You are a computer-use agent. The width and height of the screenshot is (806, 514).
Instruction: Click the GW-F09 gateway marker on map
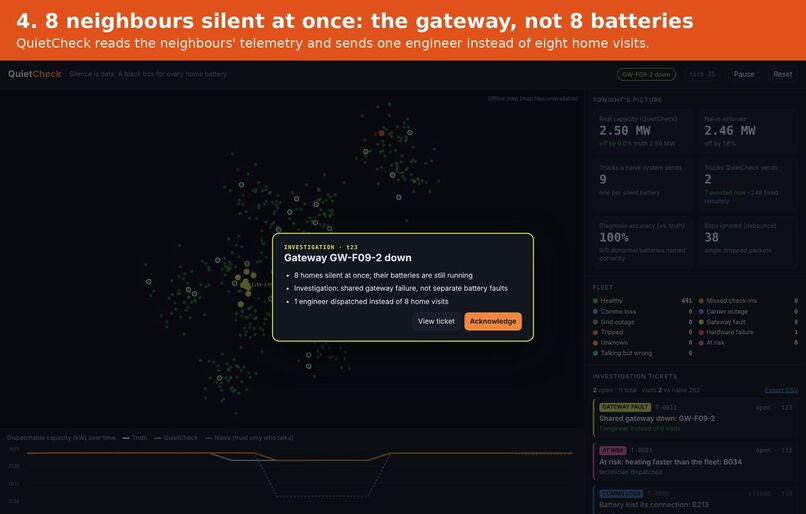click(246, 284)
